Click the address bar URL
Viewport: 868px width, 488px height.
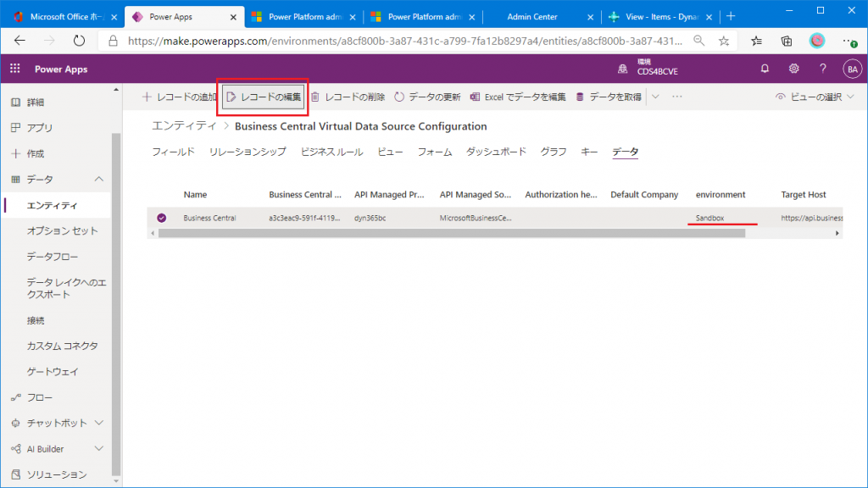[404, 41]
